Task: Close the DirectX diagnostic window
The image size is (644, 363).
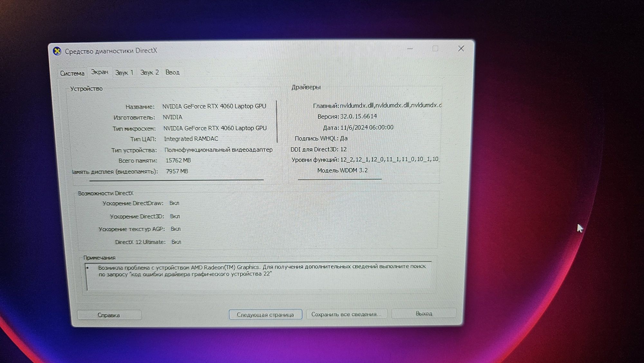Action: pyautogui.click(x=461, y=48)
